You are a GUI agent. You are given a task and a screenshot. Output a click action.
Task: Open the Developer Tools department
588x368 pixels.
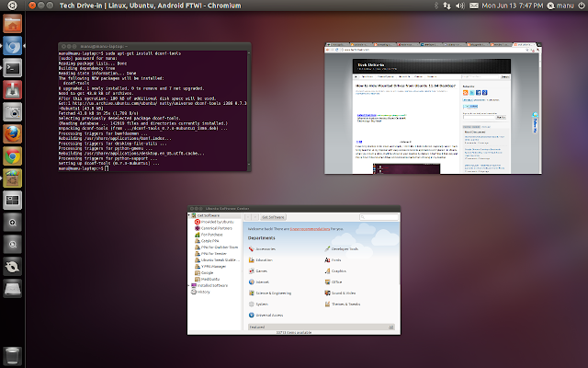(341, 249)
